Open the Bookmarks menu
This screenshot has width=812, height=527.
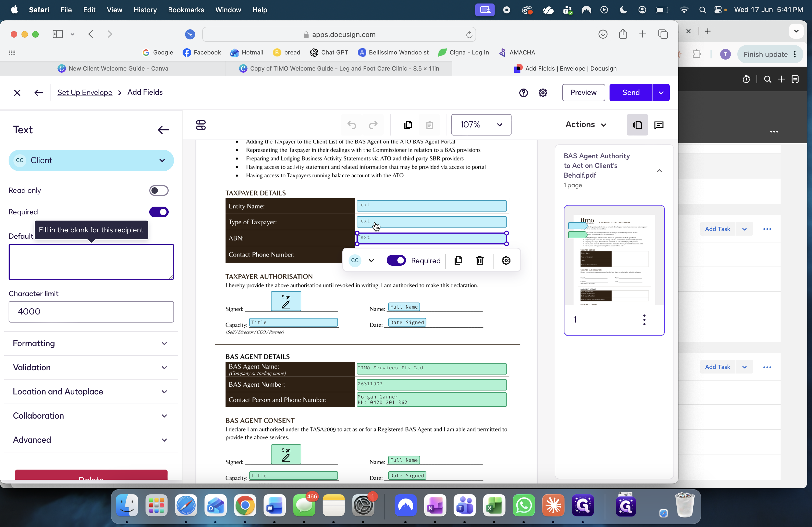click(x=186, y=10)
